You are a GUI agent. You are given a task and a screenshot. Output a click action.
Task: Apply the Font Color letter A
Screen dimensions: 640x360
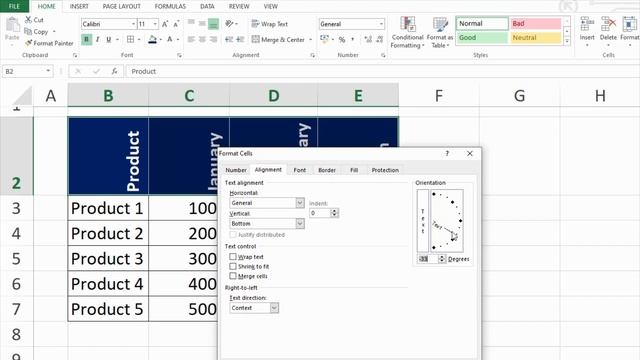[170, 40]
